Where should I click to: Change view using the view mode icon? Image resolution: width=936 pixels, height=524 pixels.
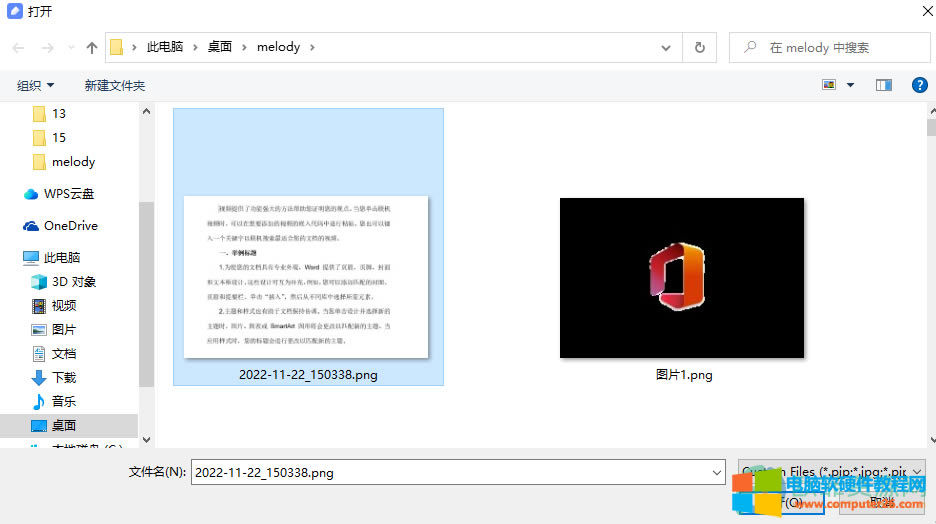click(829, 85)
